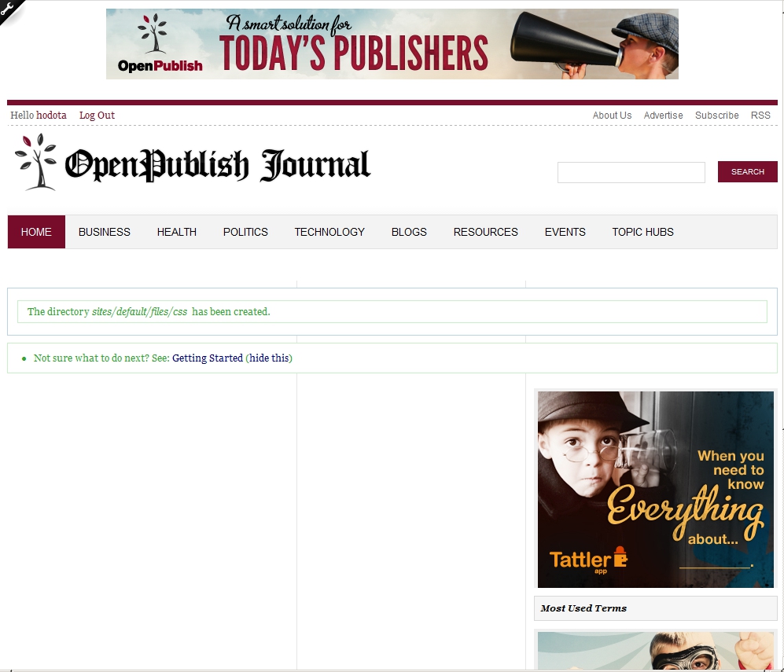Open TOPIC HUBS in the navigation
The width and height of the screenshot is (784, 672).
(x=642, y=232)
